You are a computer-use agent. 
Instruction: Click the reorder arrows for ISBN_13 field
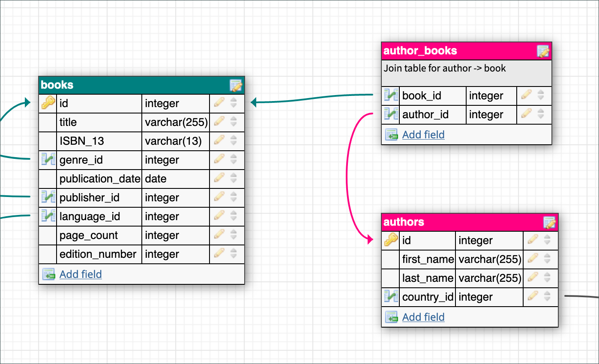[234, 141]
